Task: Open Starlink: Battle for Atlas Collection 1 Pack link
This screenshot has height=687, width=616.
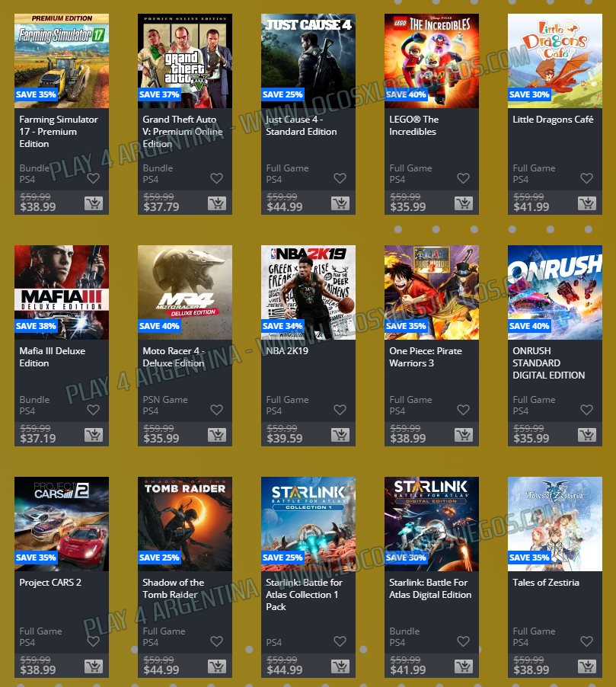Action: click(304, 595)
